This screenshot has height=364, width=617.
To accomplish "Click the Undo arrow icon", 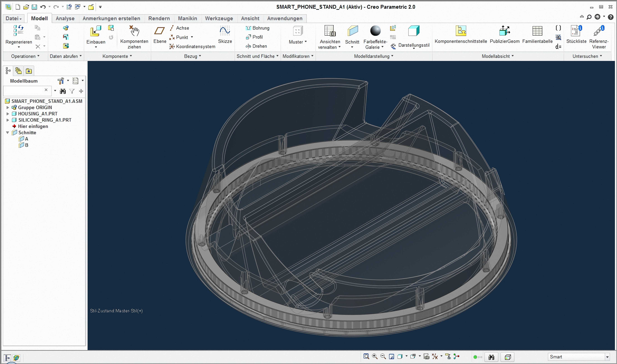I will coord(43,7).
